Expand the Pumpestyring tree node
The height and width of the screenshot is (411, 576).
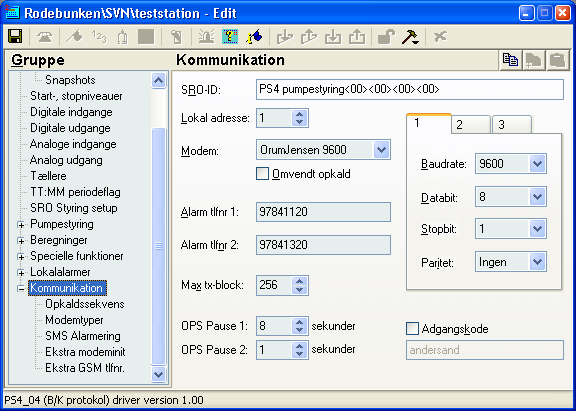tap(21, 225)
